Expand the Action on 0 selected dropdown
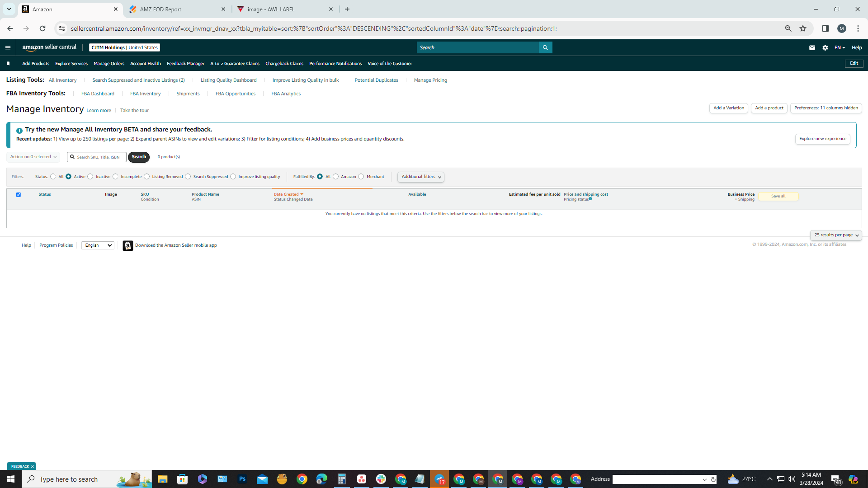The image size is (868, 488). coord(33,157)
